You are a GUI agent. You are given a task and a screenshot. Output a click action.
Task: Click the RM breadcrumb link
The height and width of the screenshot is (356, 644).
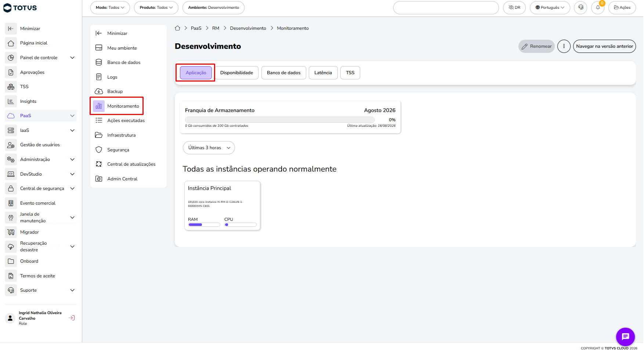point(216,28)
